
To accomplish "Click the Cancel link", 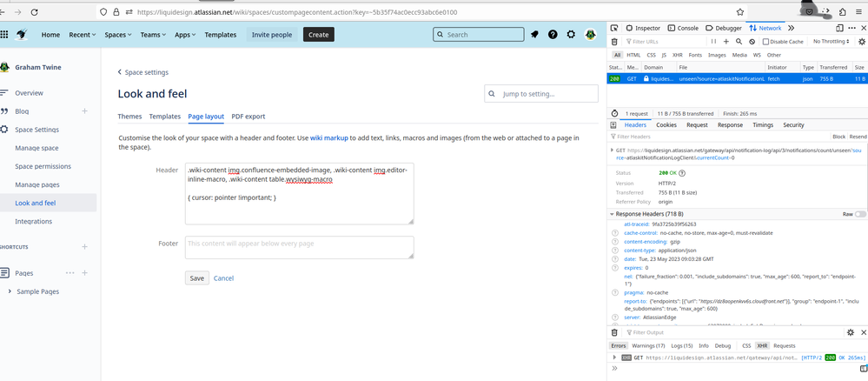I will click(223, 278).
